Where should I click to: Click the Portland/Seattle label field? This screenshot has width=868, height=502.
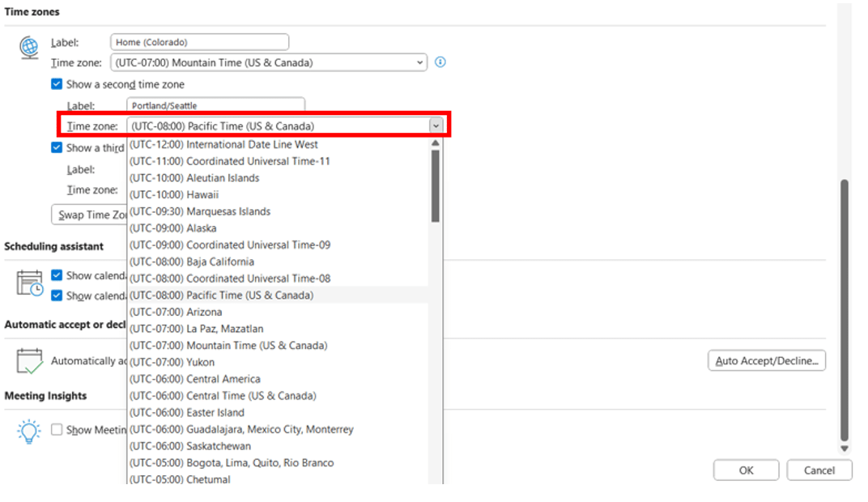[x=215, y=105]
